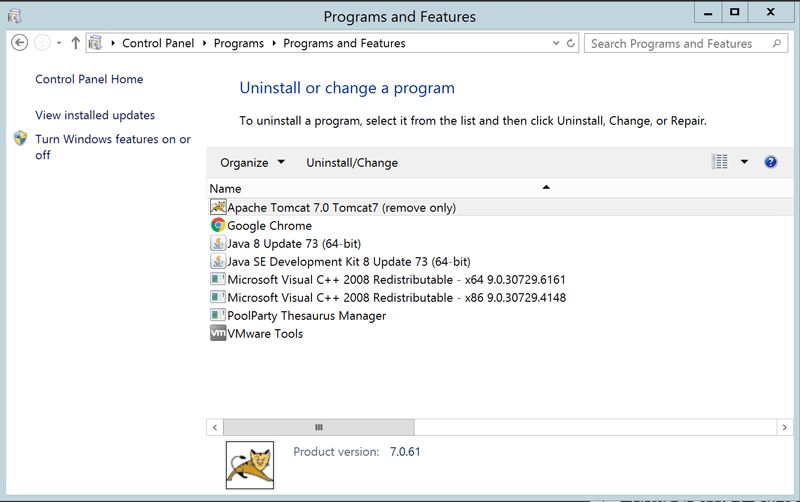Expand the breadcrumb arrow before Programs and Features
The height and width of the screenshot is (502, 800).
click(273, 43)
